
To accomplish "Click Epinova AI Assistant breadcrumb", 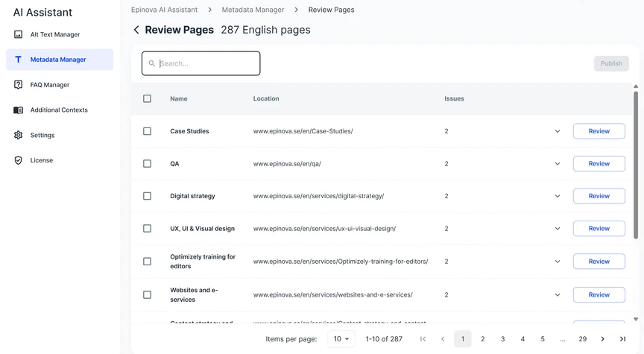I will [164, 10].
